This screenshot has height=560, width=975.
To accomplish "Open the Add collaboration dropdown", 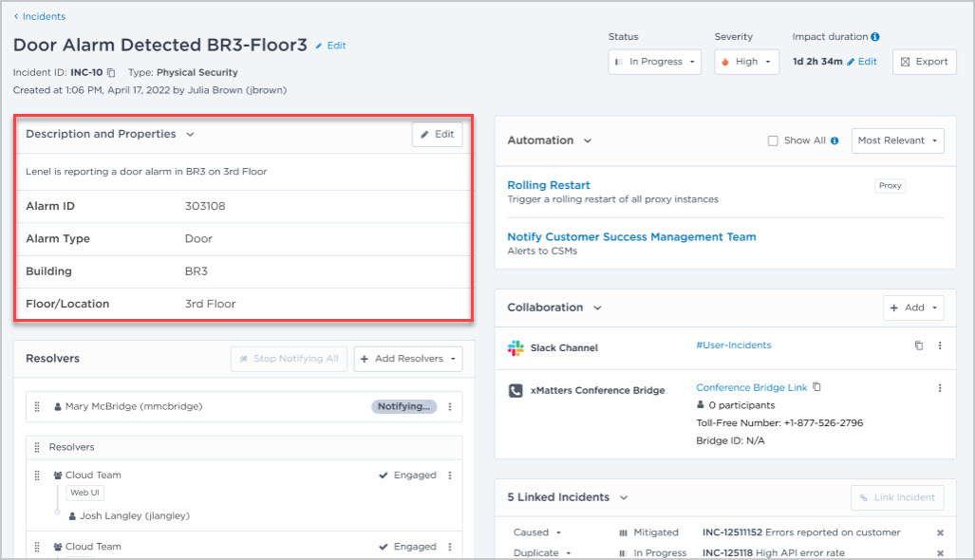I will point(913,308).
